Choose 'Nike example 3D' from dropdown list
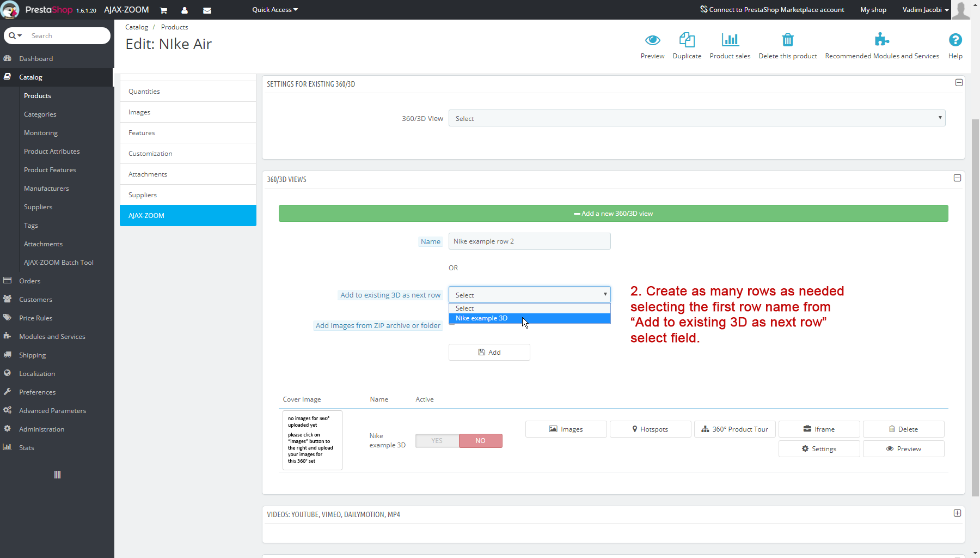This screenshot has height=558, width=980. 529,318
